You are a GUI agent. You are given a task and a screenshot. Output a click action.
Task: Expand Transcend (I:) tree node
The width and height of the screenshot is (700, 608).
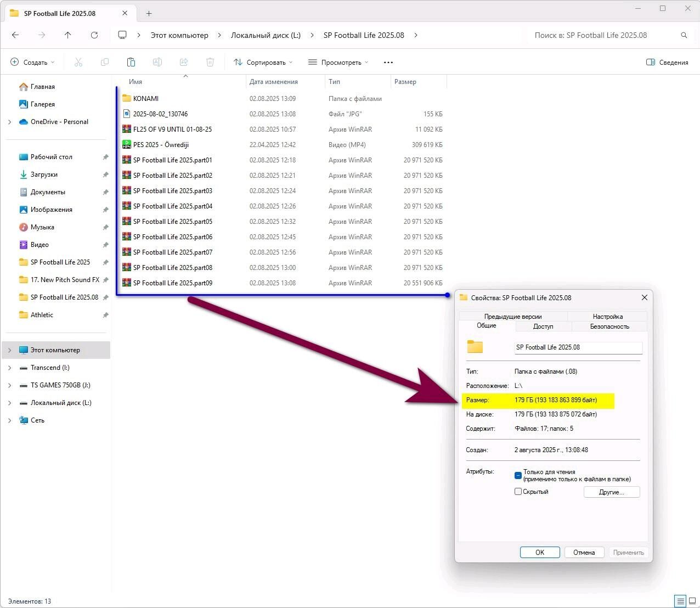click(x=9, y=368)
